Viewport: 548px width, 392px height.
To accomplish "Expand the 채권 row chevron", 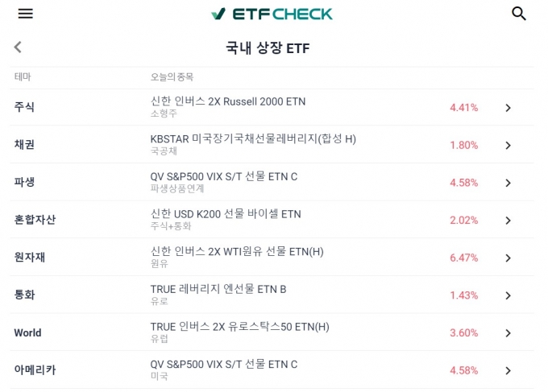I will (x=509, y=145).
